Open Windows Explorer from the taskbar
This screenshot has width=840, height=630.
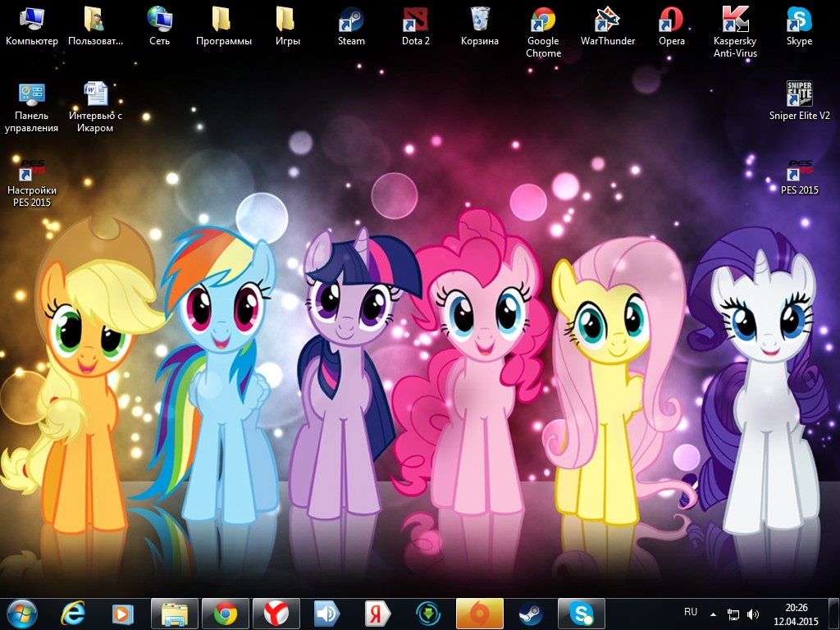pos(175,614)
